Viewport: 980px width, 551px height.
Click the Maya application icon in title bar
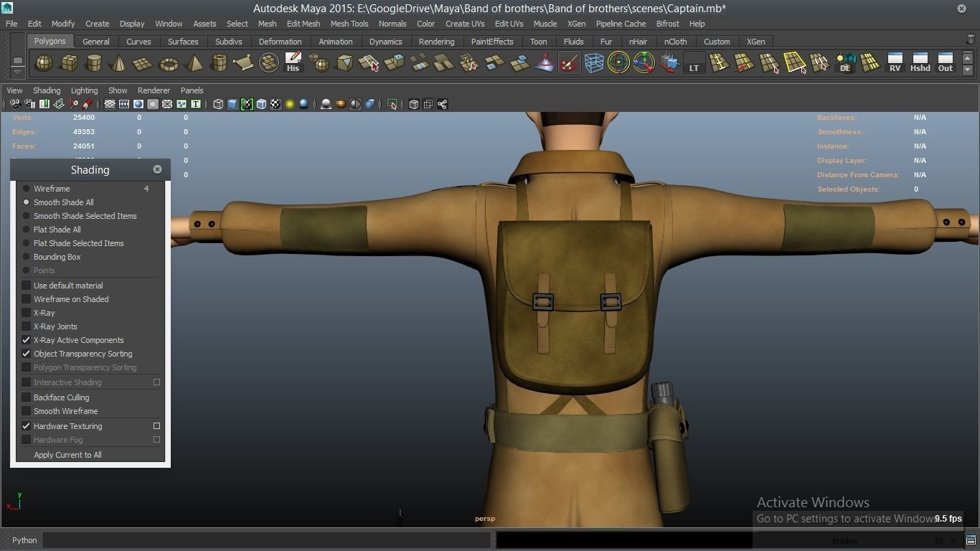(7, 8)
